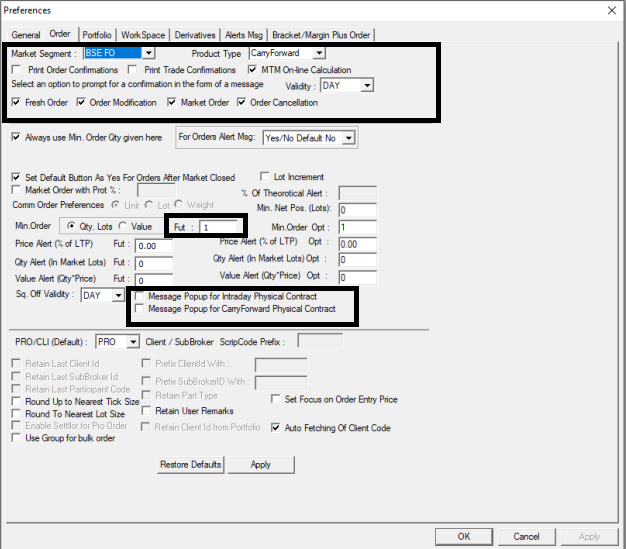
Task: Check the Lot Increment option
Action: pos(265,177)
